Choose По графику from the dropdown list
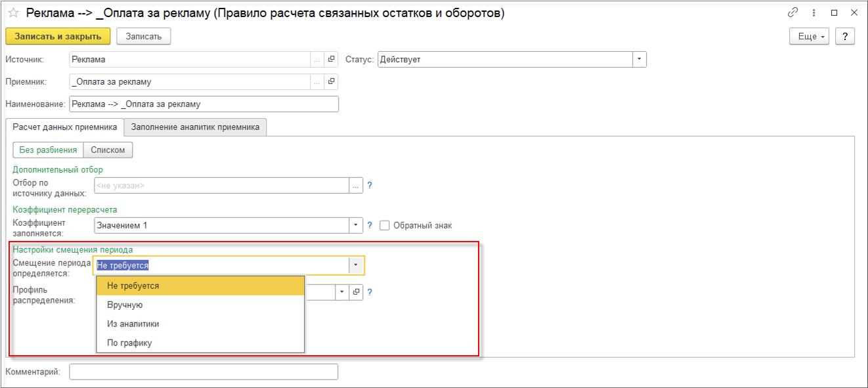 point(129,343)
